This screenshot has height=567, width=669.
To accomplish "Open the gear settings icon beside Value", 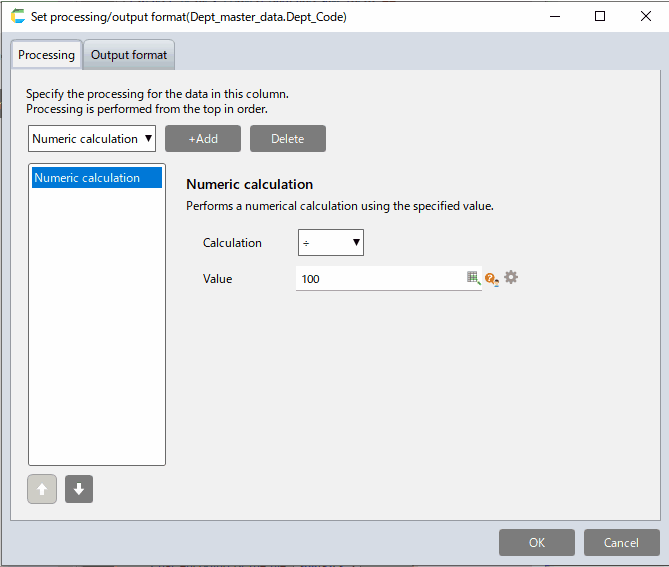I will tap(511, 277).
